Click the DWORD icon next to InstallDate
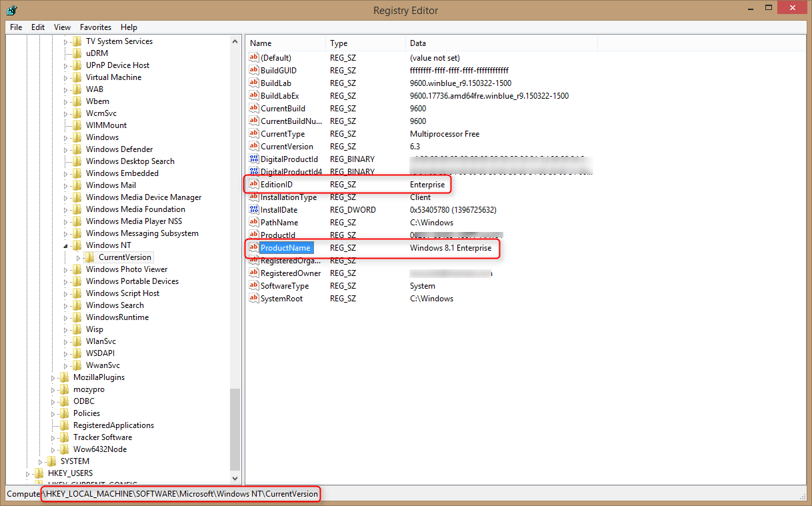The image size is (812, 506). point(253,209)
